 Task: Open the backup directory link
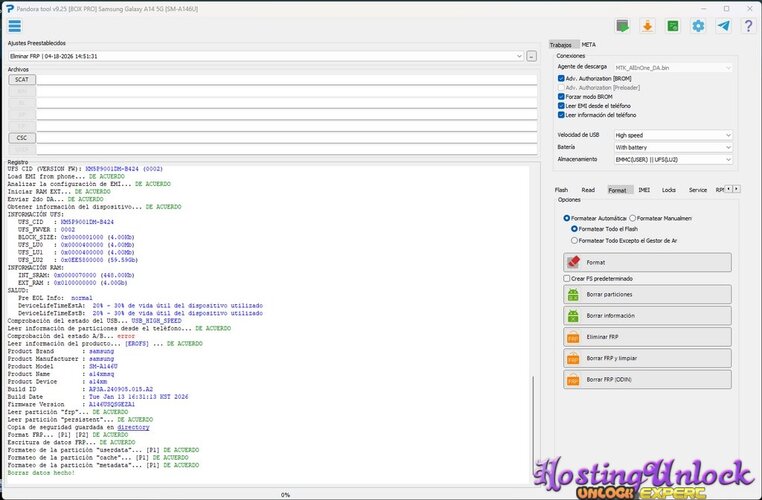point(133,428)
